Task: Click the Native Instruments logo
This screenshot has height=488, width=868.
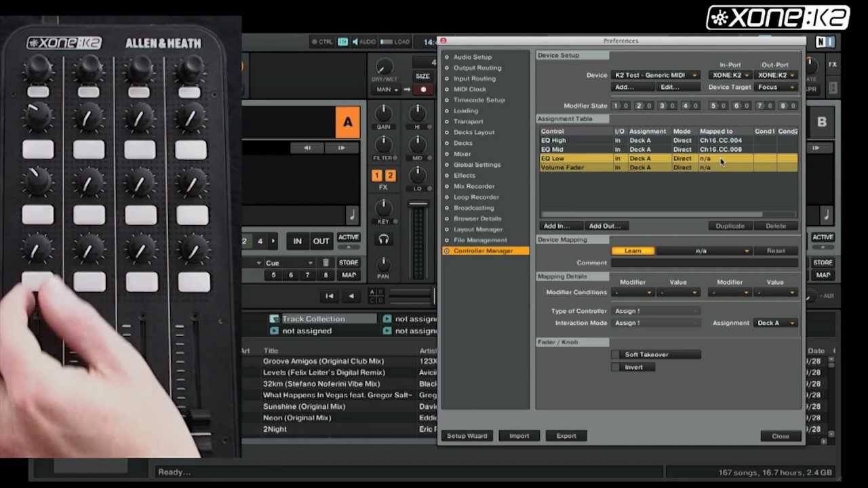Action: point(825,42)
